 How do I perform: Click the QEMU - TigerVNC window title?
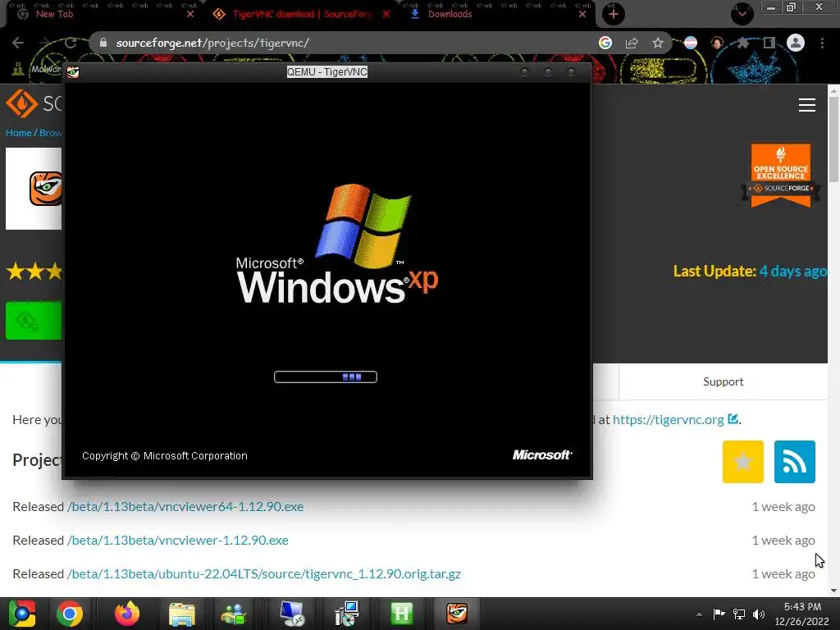point(326,72)
